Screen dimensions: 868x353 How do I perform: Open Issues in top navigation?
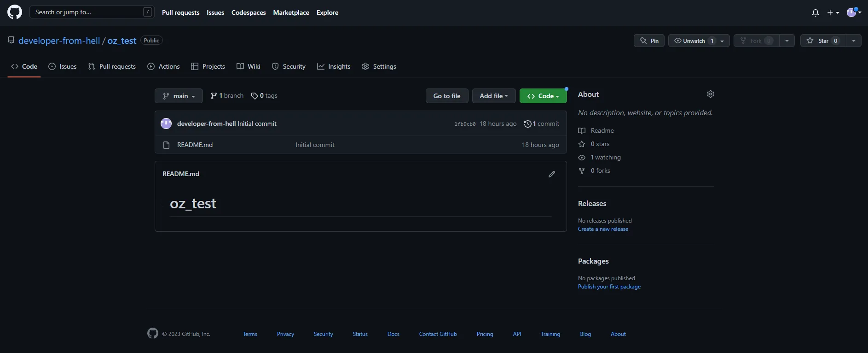tap(215, 12)
